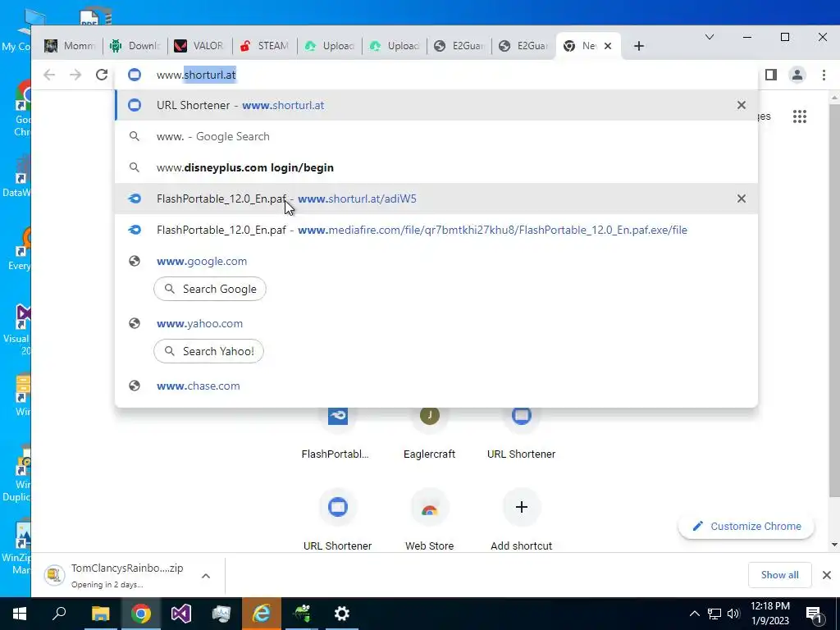Open a new tab with plus button
This screenshot has width=840, height=630.
coord(638,46)
